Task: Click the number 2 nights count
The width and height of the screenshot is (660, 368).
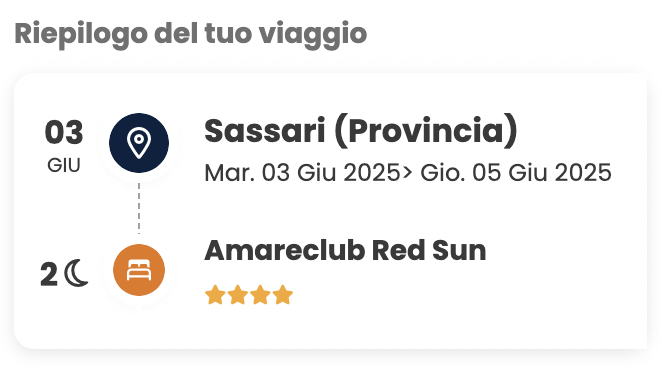Action: [x=49, y=275]
